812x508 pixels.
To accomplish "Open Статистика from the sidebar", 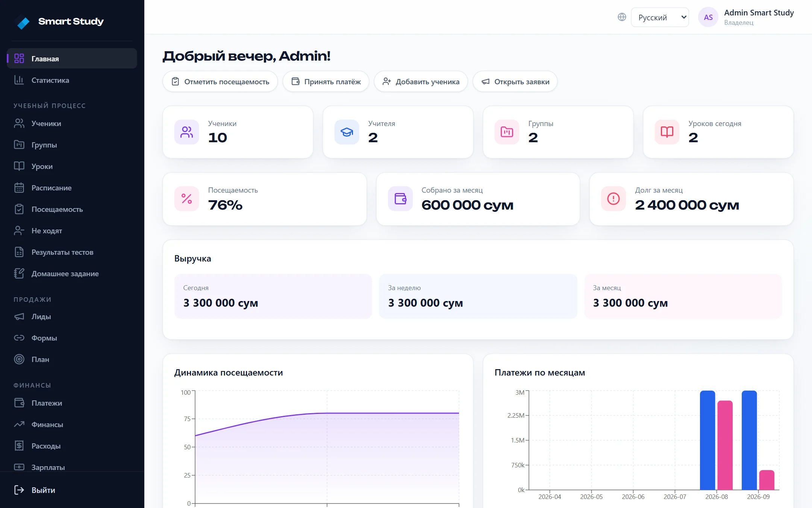I will click(x=72, y=80).
